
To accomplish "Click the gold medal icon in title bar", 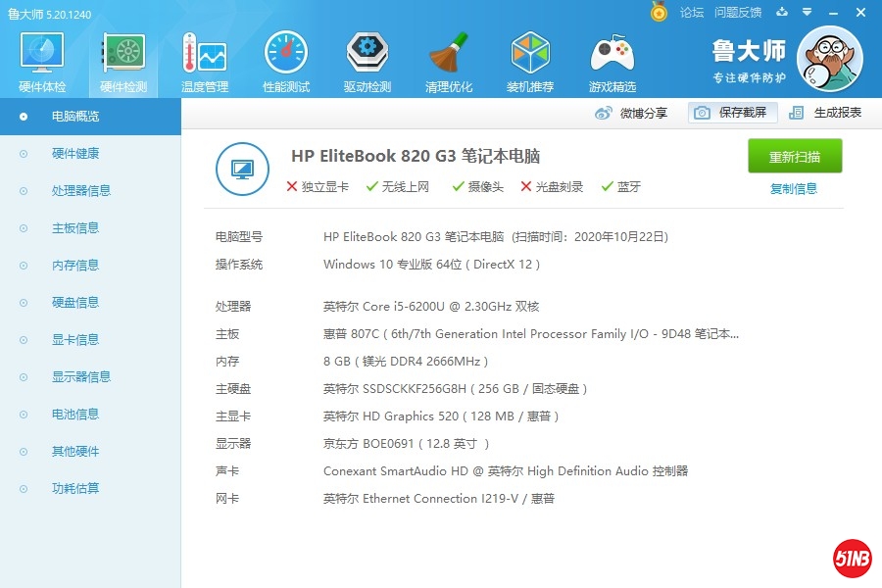I will [x=660, y=13].
